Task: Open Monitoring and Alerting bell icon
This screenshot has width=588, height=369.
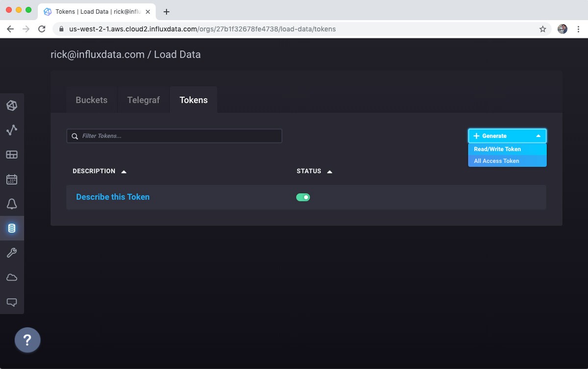Action: (x=12, y=204)
